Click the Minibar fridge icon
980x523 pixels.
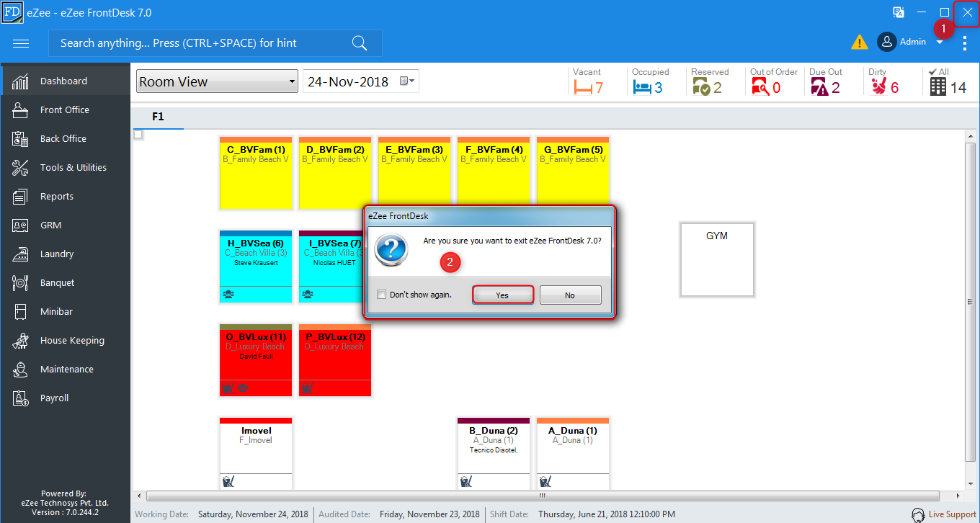click(20, 312)
